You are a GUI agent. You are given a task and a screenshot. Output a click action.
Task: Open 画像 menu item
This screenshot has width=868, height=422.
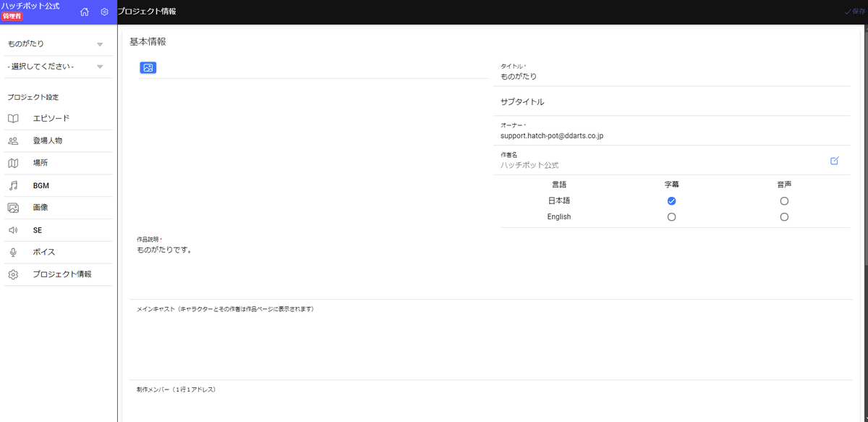tap(59, 208)
